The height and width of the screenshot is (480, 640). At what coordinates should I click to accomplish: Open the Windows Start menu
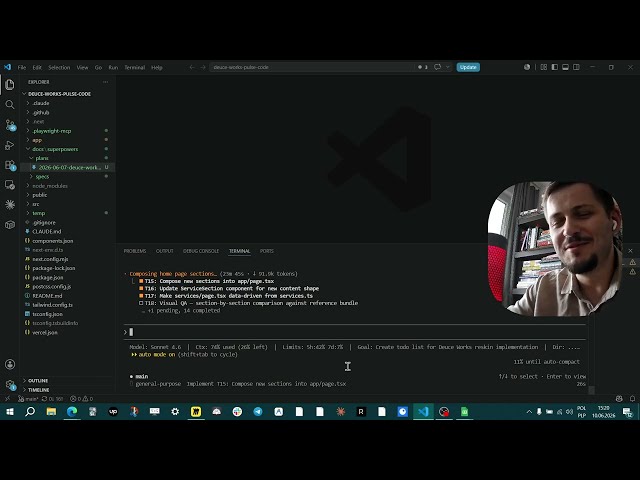tap(10, 411)
